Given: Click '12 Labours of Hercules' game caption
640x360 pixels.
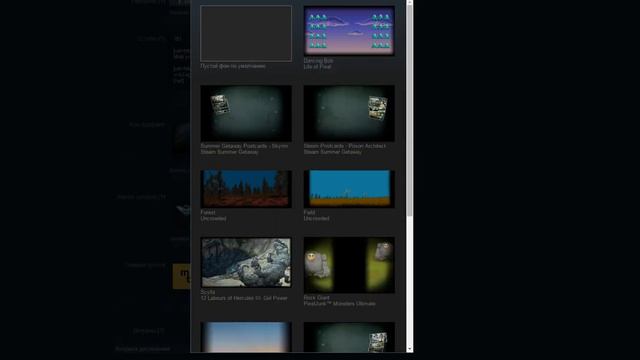Looking at the screenshot, I should [244, 298].
